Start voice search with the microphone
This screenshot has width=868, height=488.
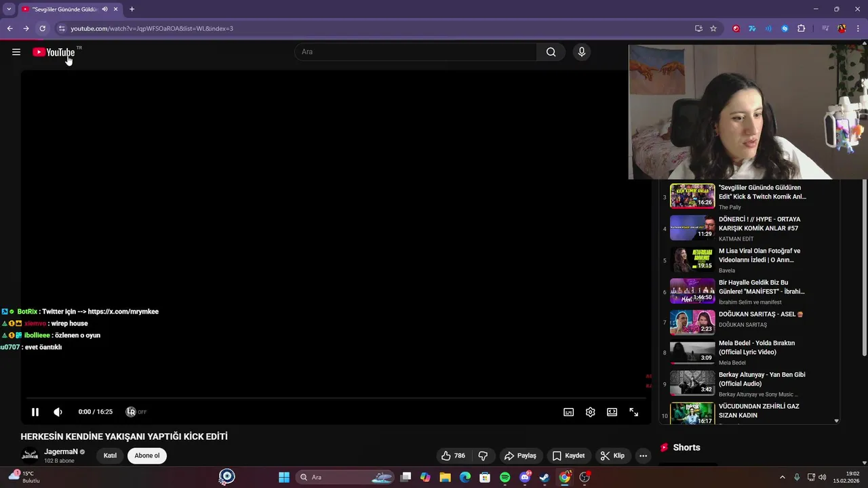point(581,52)
